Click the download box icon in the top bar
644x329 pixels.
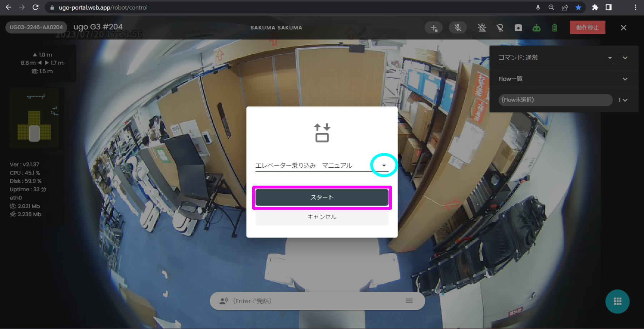point(518,28)
